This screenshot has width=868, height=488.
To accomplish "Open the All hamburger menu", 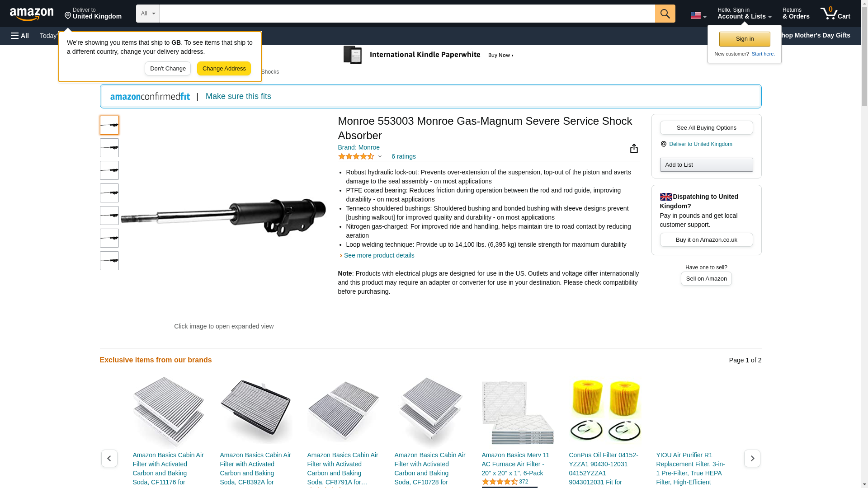I will click(20, 36).
